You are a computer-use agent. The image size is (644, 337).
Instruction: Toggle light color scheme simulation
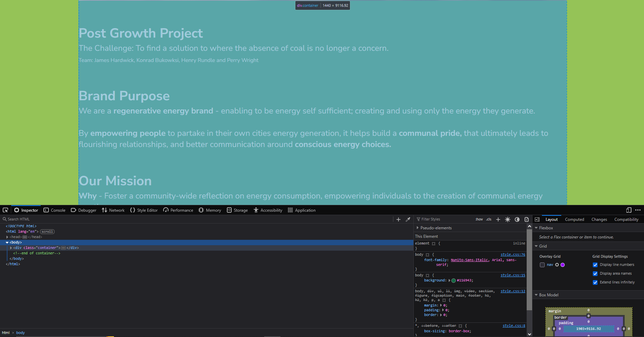[508, 219]
